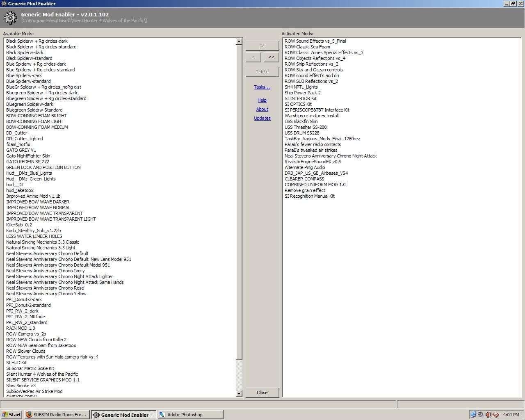This screenshot has height=420, width=525.
Task: Select activated 'ROW Sound Effects vs_5_Final'
Action: [x=315, y=41]
